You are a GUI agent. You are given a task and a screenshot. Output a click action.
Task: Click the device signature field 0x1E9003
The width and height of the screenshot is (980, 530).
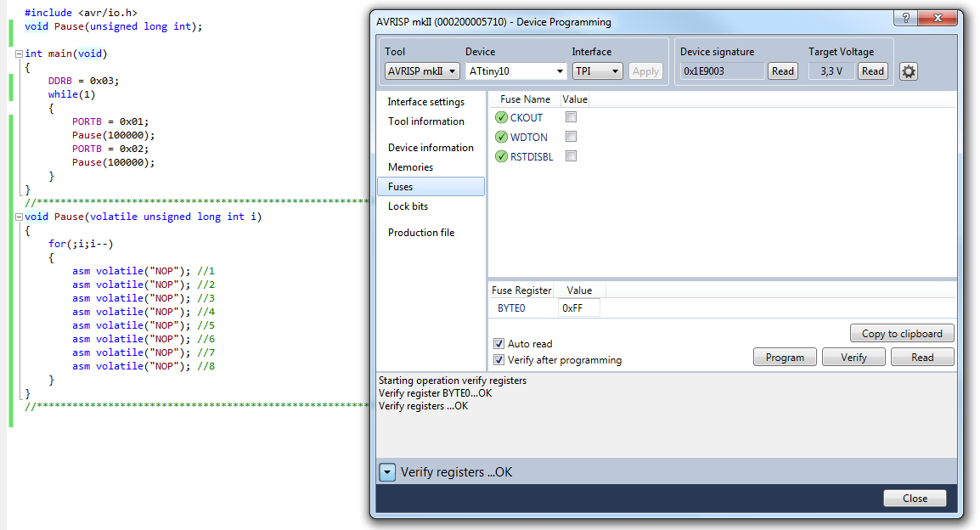pyautogui.click(x=722, y=71)
